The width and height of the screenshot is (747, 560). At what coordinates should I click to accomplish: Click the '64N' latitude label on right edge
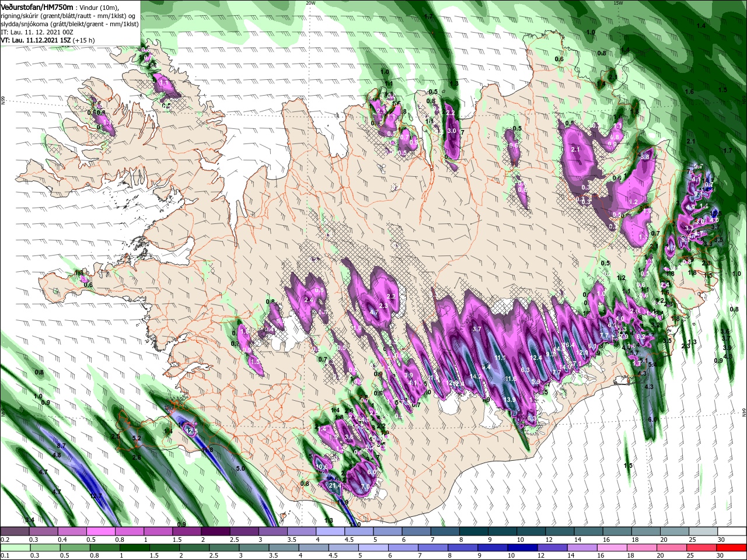(744, 413)
